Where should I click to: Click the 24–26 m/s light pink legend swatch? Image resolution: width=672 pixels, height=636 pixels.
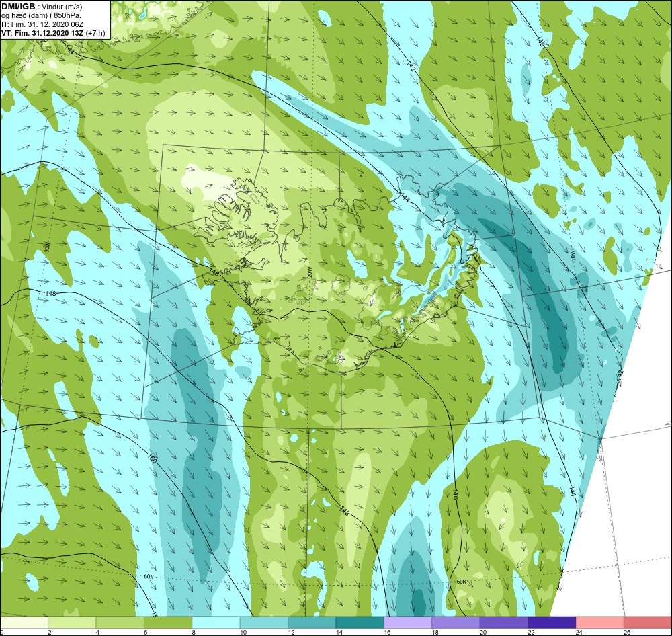pos(600,623)
